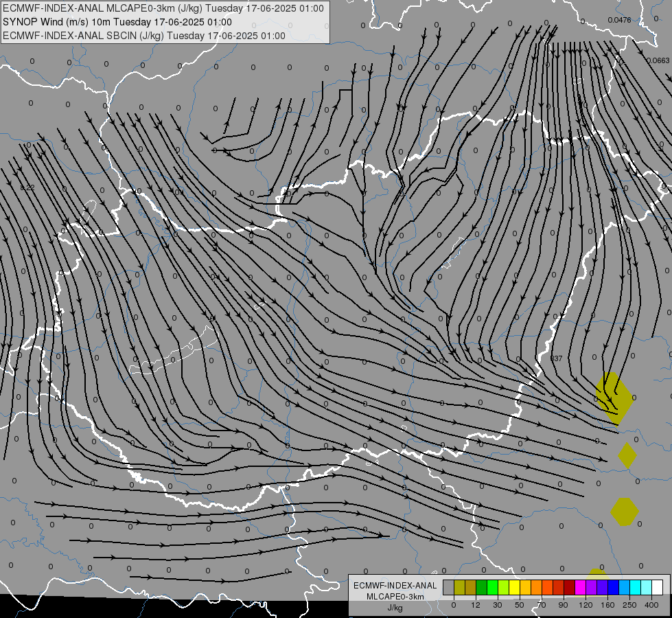
Task: Select the legend tick label 30
Action: (498, 605)
